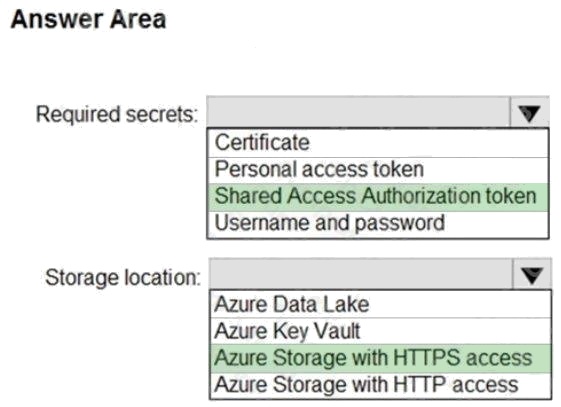Image resolution: width=561 pixels, height=407 pixels.
Task: Select Azure Storage with HTTPS access
Action: click(x=381, y=358)
